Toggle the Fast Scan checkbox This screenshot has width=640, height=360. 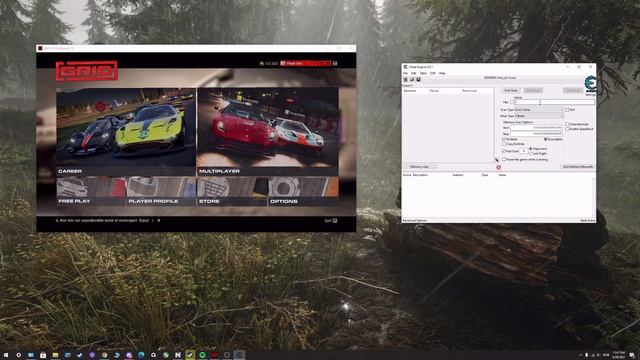coord(504,151)
